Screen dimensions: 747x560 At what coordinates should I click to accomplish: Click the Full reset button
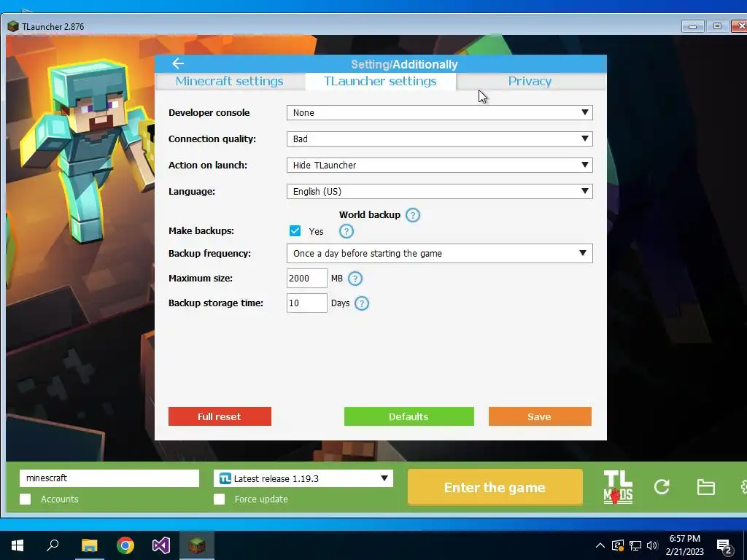(220, 416)
